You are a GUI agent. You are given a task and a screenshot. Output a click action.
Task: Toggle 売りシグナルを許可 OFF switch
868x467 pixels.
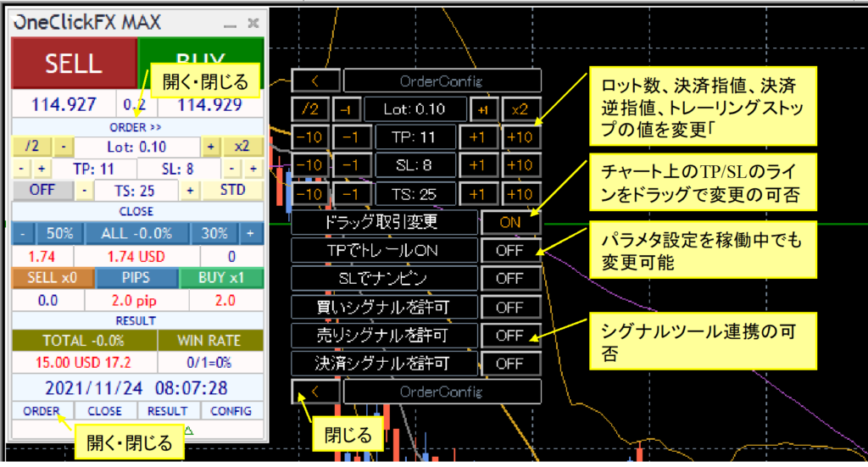pyautogui.click(x=510, y=336)
